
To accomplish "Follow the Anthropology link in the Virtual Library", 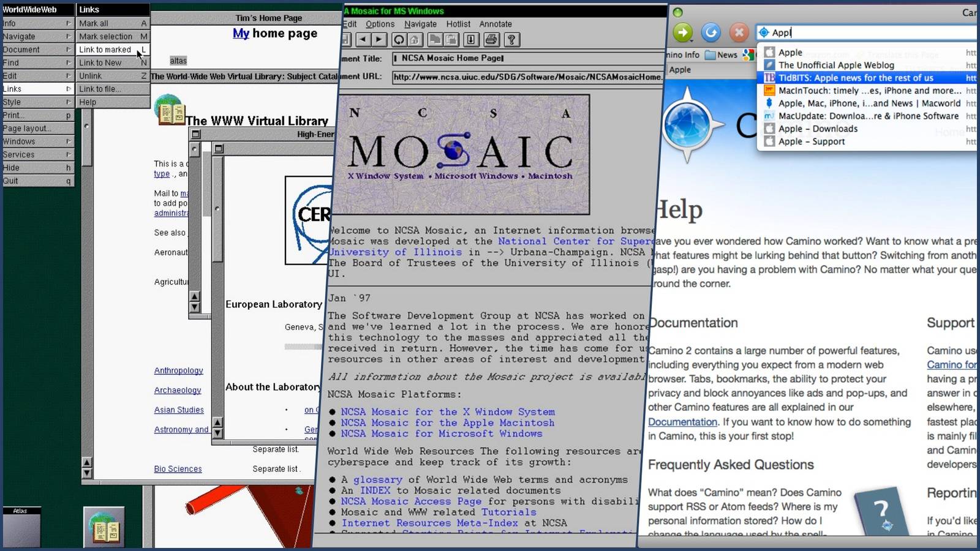I will [178, 370].
